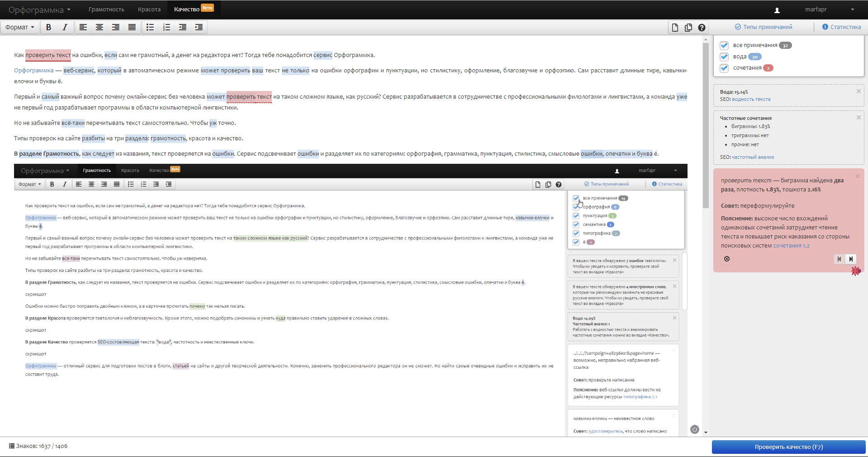The width and height of the screenshot is (868, 457).
Task: Open the Типы примечаний panel tab
Action: pyautogui.click(x=764, y=27)
